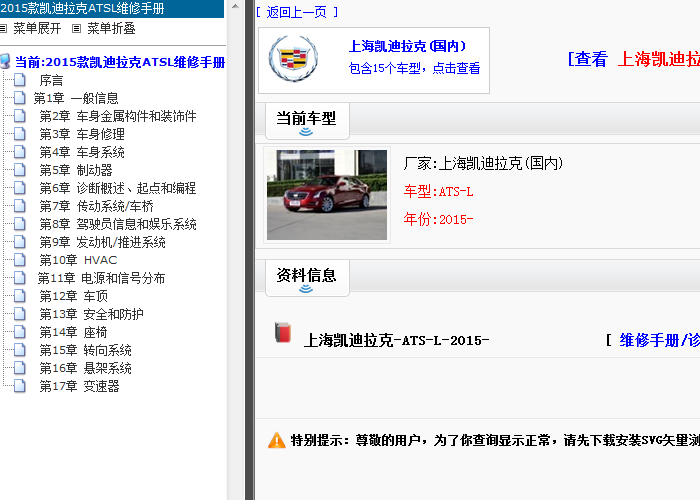Open 第7章 传动系统/车桥
The width and height of the screenshot is (700, 500).
[96, 206]
